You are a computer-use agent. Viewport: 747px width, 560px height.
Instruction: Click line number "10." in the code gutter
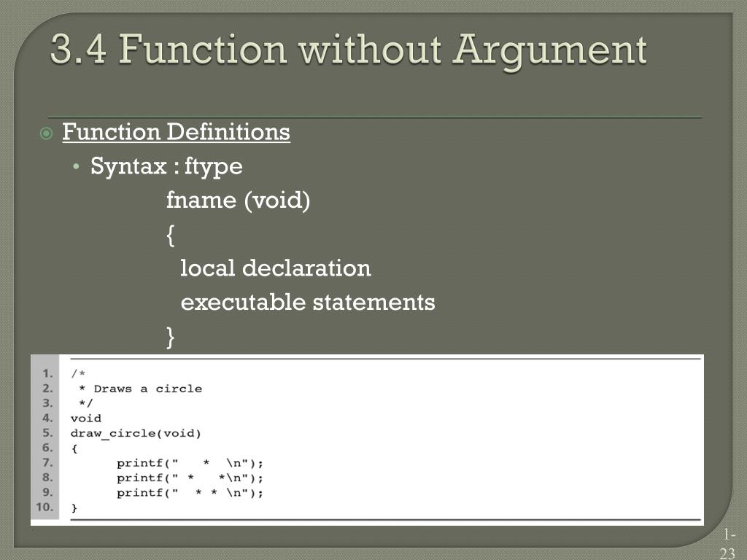[44, 507]
